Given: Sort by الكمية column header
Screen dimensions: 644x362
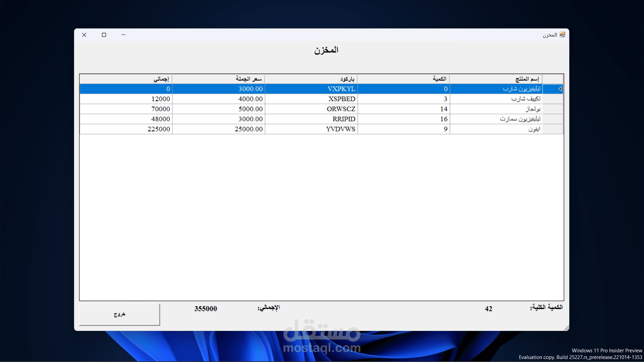Looking at the screenshot, I should pyautogui.click(x=404, y=79).
